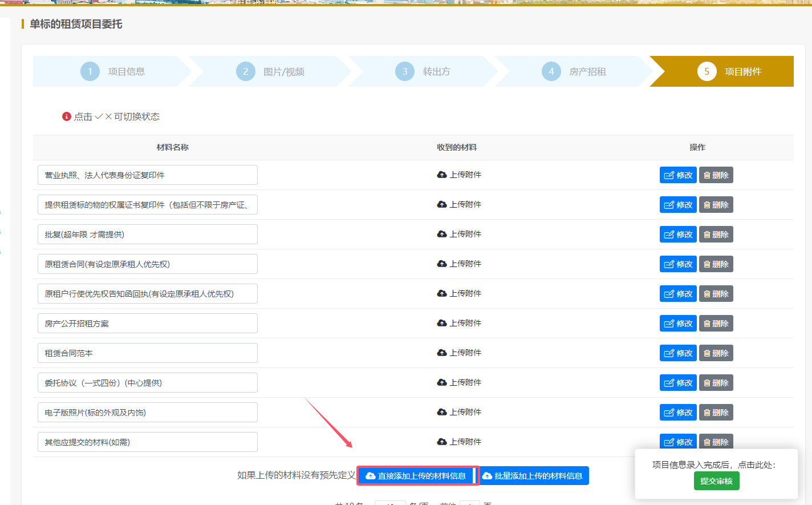812x505 pixels.
Task: Delete the 房产公开招租方案 row
Action: [716, 324]
